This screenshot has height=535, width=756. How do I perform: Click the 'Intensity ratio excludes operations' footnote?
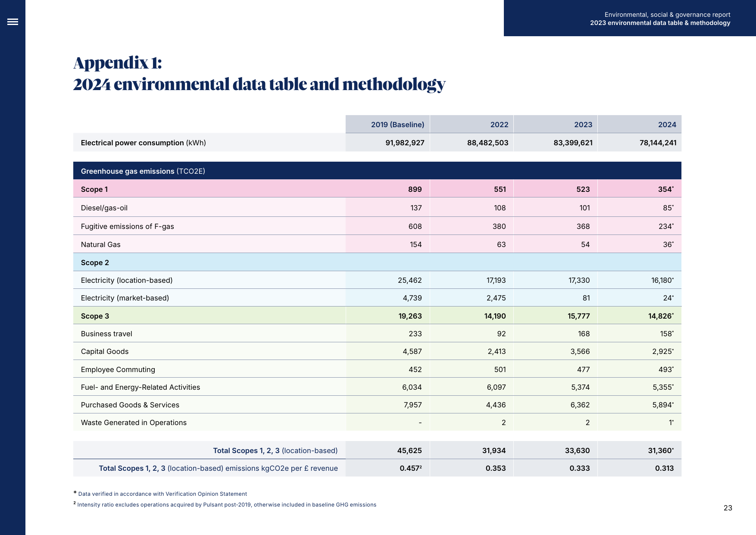pos(227,505)
